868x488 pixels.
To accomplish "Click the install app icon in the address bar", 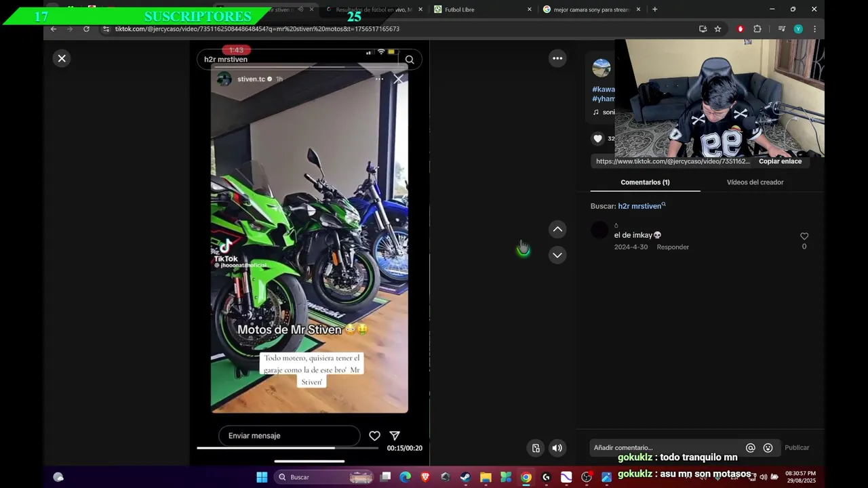I will [x=703, y=29].
